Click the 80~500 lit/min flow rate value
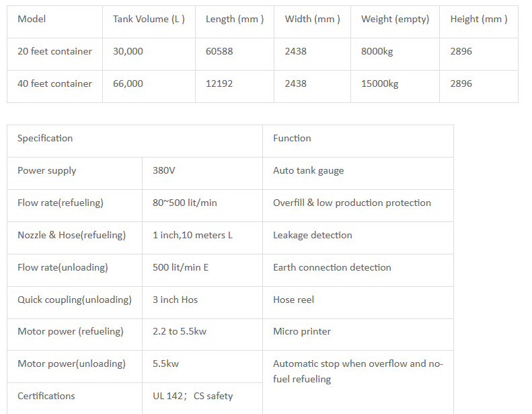 coord(185,203)
